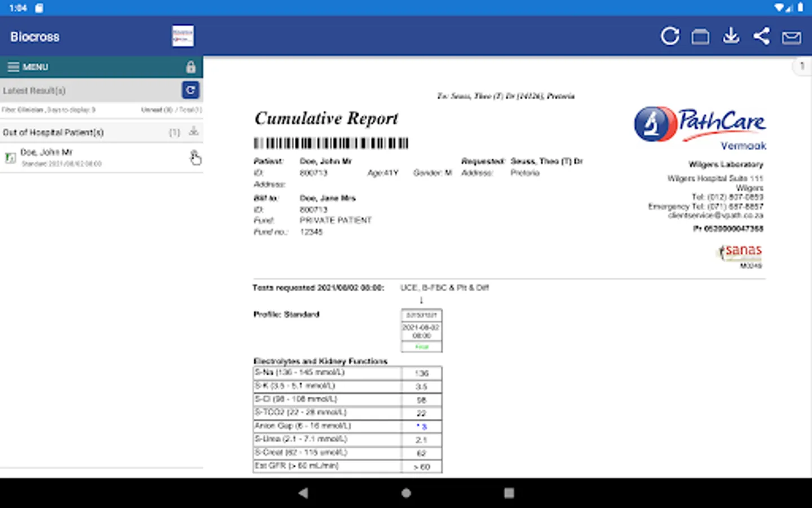Share the report via the share icon
This screenshot has height=508, width=812.
tap(761, 36)
